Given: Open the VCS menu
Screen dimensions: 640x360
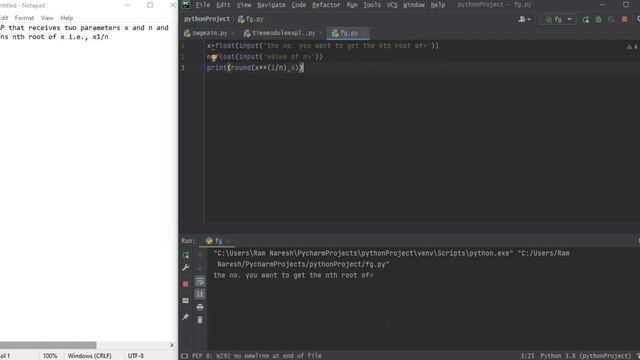Looking at the screenshot, I should (392, 5).
